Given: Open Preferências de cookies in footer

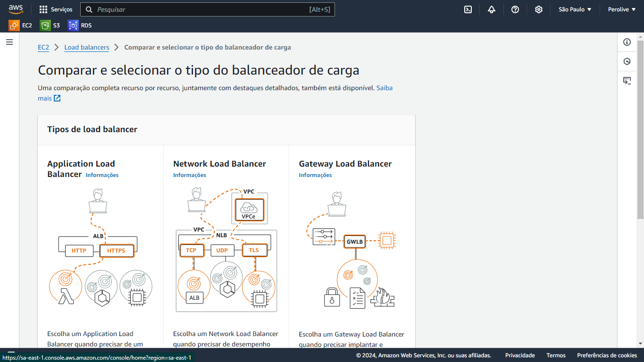Looking at the screenshot, I should coord(607,355).
